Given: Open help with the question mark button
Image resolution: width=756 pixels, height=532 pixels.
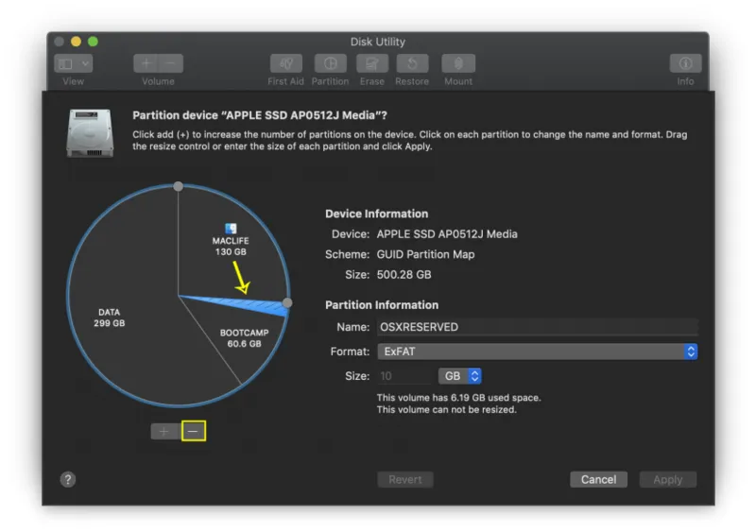Looking at the screenshot, I should pyautogui.click(x=68, y=479).
